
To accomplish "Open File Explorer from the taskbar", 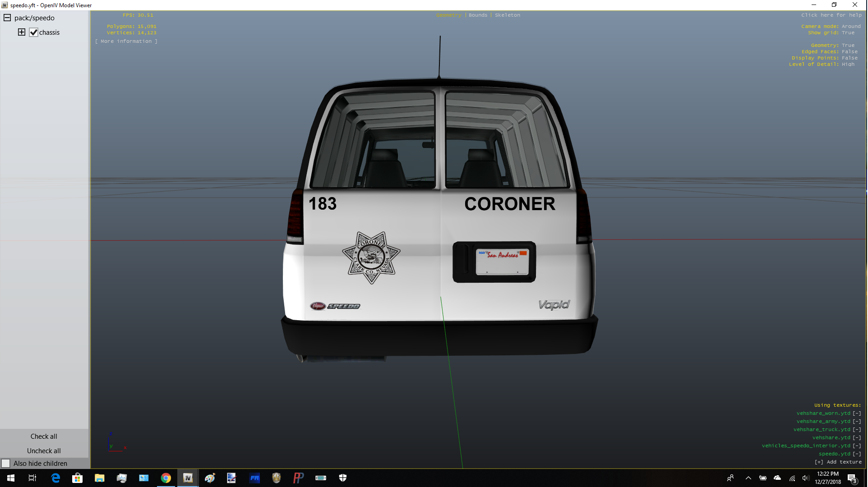I will click(x=99, y=478).
